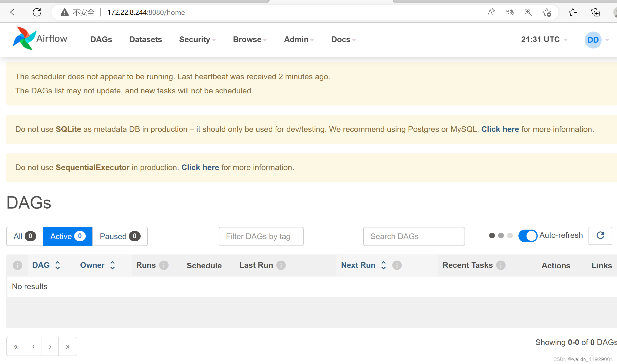Sort by DAG column arrows
This screenshot has width=617, height=364.
58,265
